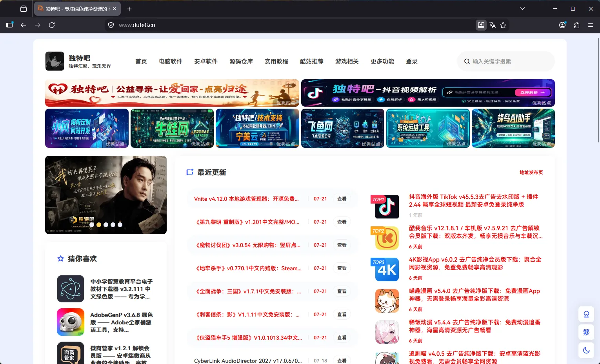Click the browser back arrow
Screen dimensions: 600x364
(24, 25)
